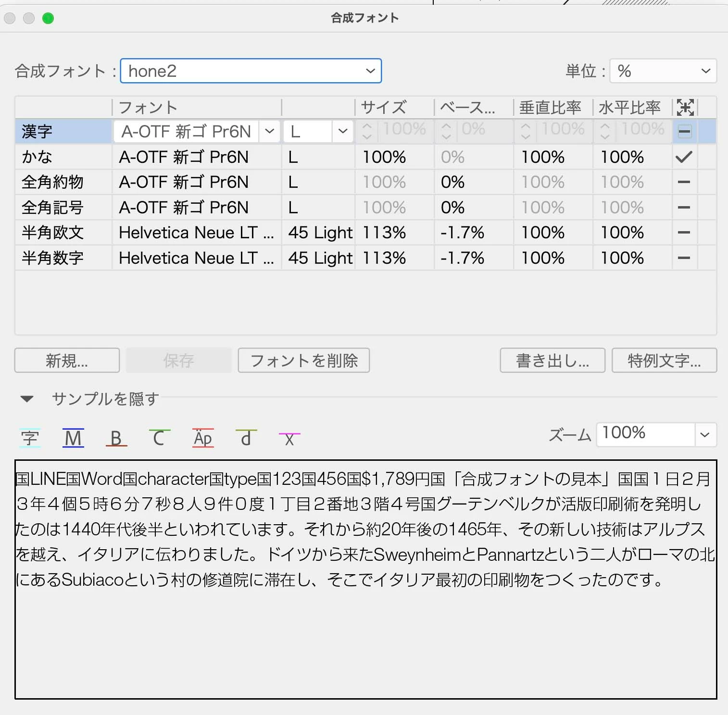Toggle the 字 ICF box guide icon
This screenshot has height=715, width=728.
pyautogui.click(x=30, y=438)
